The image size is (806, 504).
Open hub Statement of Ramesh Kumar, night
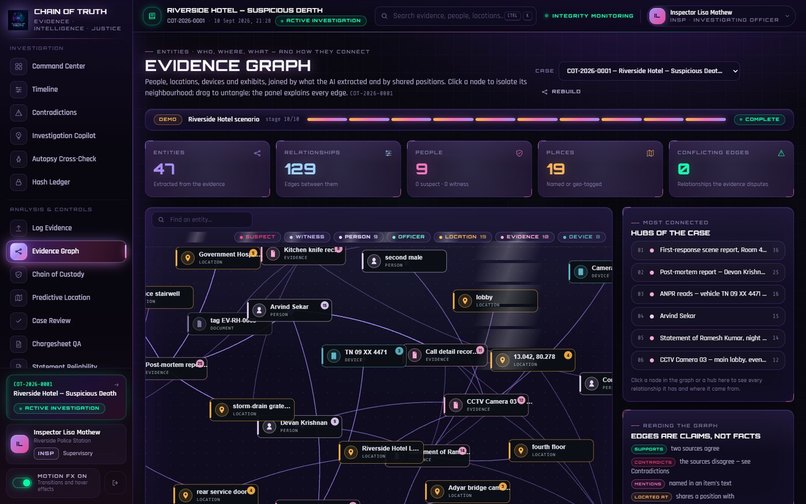tap(708, 338)
